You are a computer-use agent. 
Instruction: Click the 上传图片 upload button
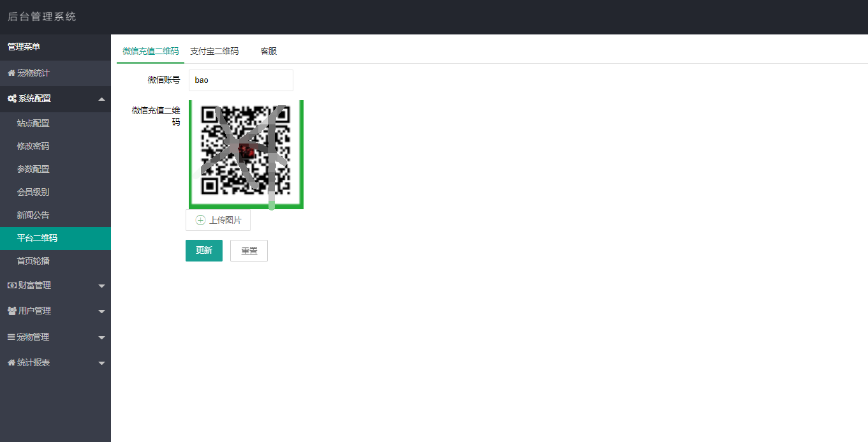[x=218, y=220]
